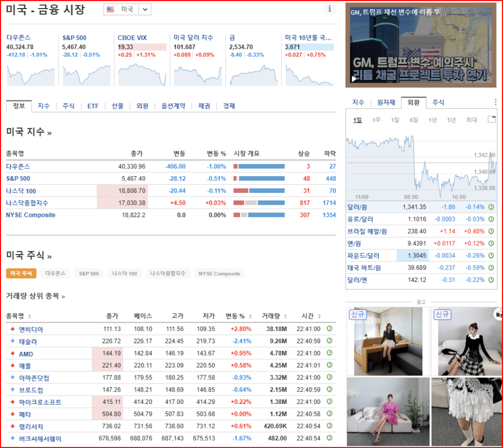The height and width of the screenshot is (448, 503).
Task: Click the clock icon in the 브라질 헤알/원 row
Action: (491, 231)
